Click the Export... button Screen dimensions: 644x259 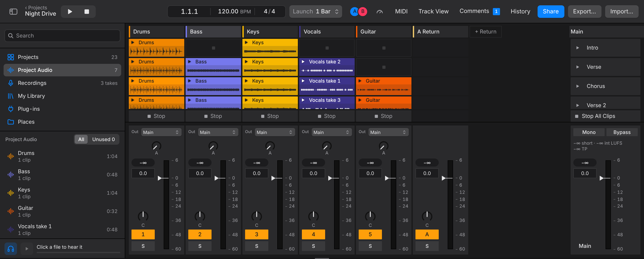point(584,11)
